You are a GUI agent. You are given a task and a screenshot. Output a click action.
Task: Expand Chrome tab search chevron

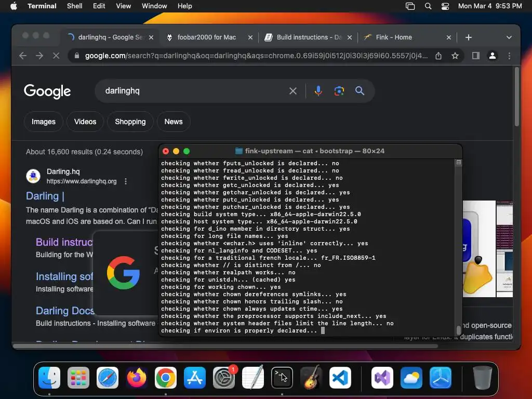point(509,37)
